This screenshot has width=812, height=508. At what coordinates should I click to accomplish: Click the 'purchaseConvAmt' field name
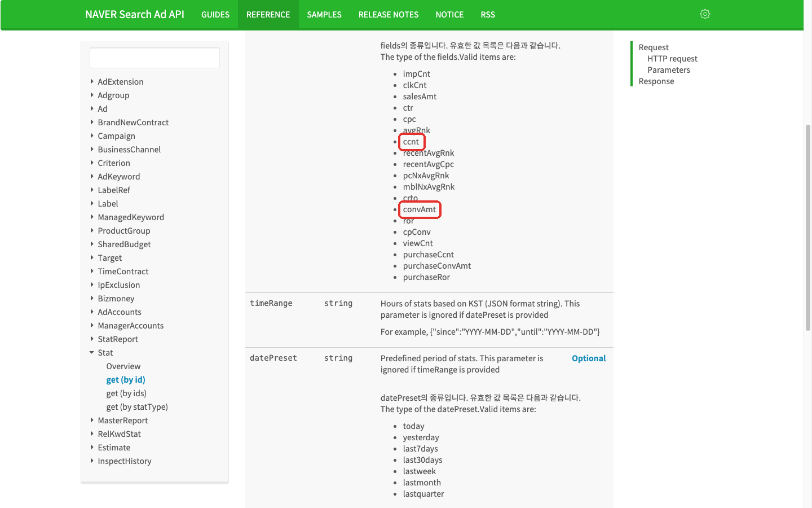(437, 266)
